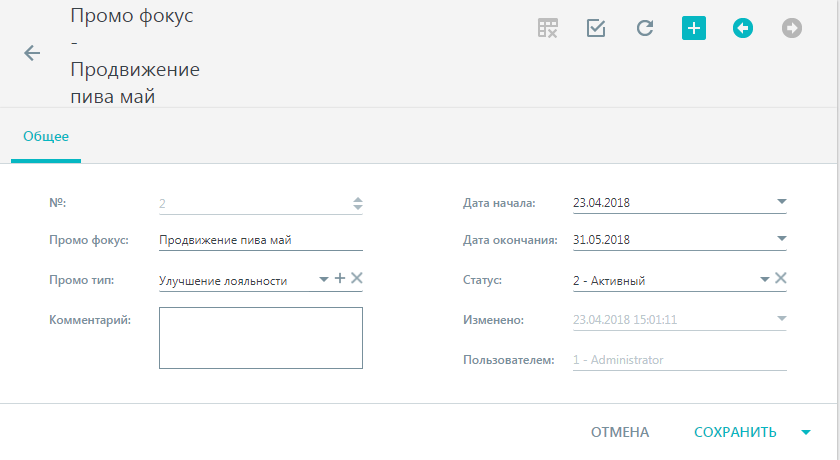This screenshot has height=460, width=840.
Task: Click the № field spinner arrows
Action: click(358, 203)
